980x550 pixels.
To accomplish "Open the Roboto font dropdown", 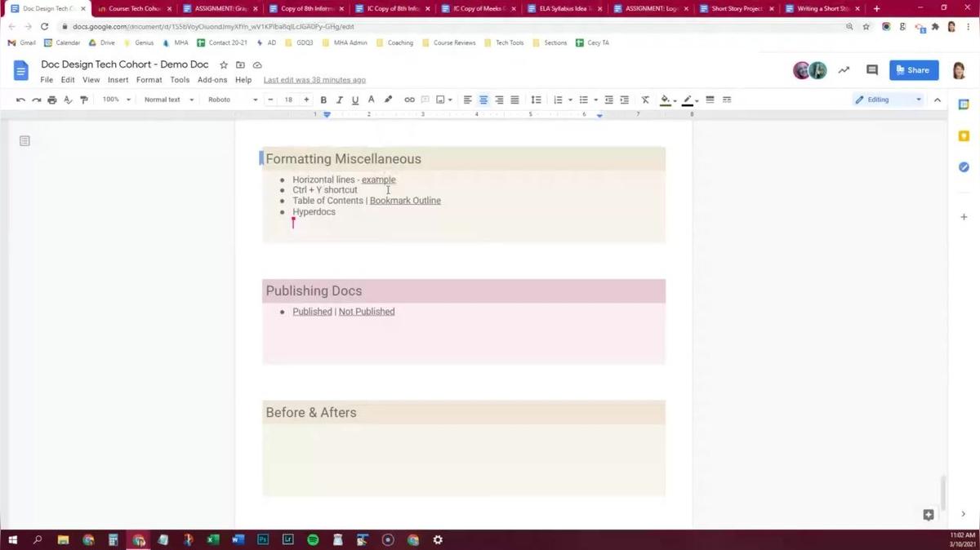I will click(233, 100).
